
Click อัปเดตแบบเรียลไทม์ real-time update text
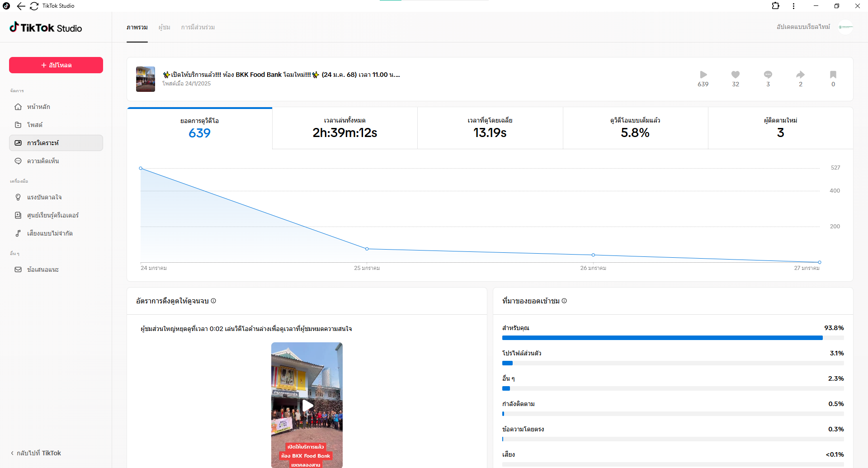803,27
